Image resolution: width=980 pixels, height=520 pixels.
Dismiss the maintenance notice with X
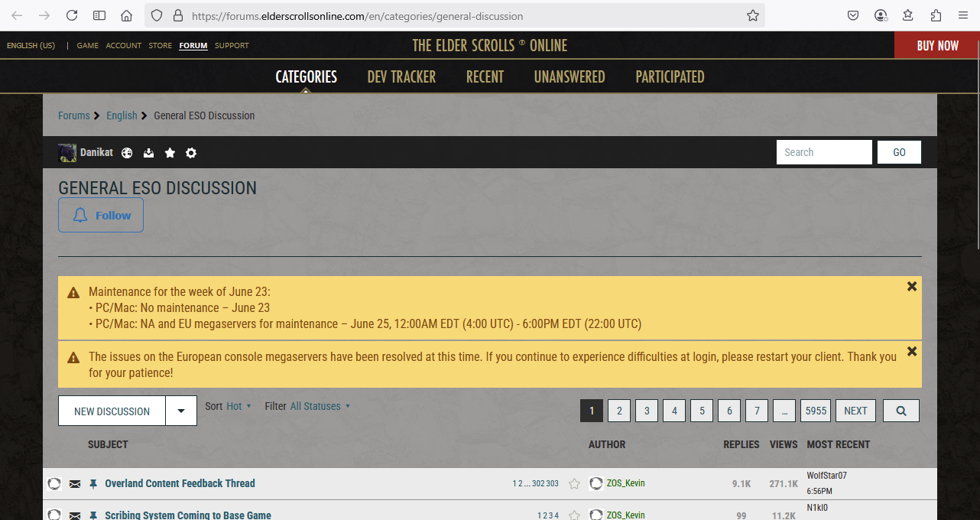coord(911,286)
